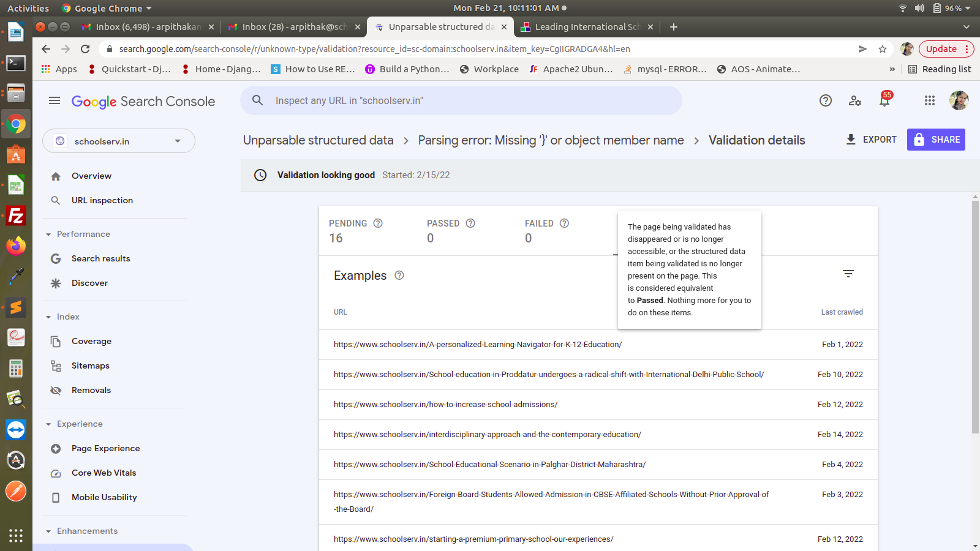
Task: Open the system status menu
Action: coord(935,8)
